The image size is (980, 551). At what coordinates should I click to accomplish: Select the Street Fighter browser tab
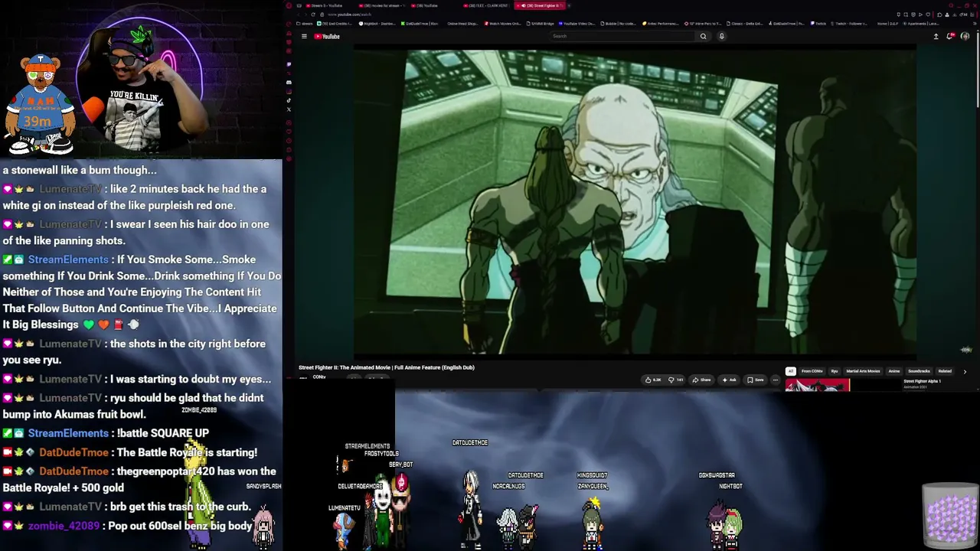click(539, 5)
